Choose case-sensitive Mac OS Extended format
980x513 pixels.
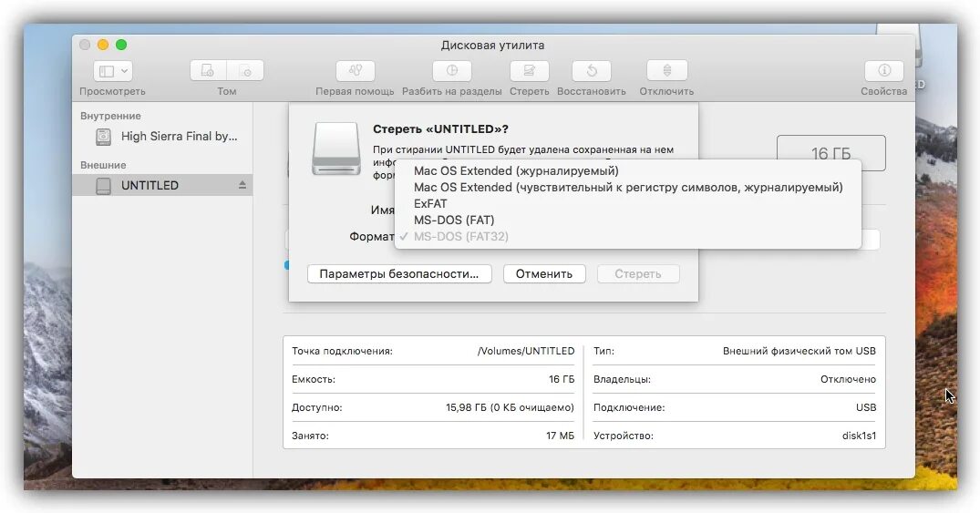[x=628, y=187]
